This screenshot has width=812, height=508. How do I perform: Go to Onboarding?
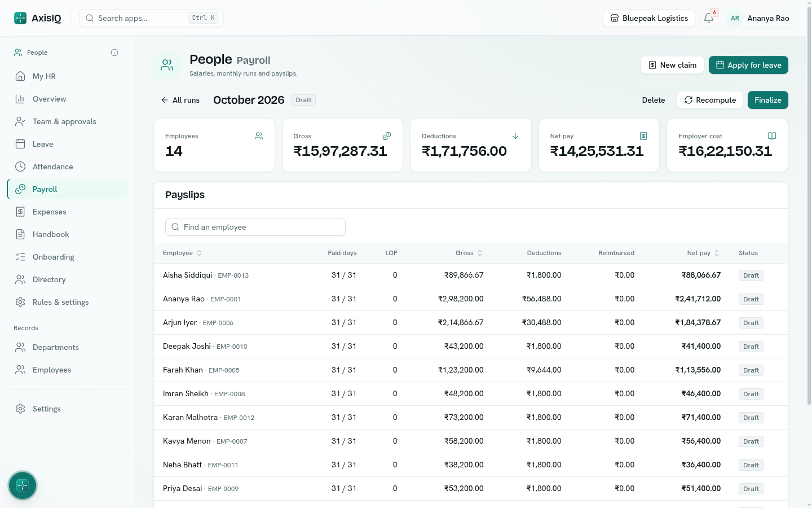click(67, 257)
